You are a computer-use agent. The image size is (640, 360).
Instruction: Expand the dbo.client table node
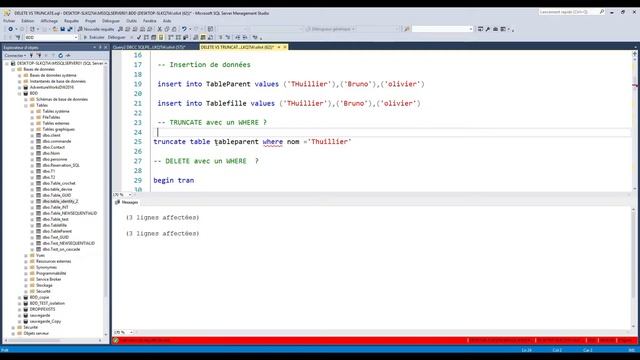tap(33, 136)
